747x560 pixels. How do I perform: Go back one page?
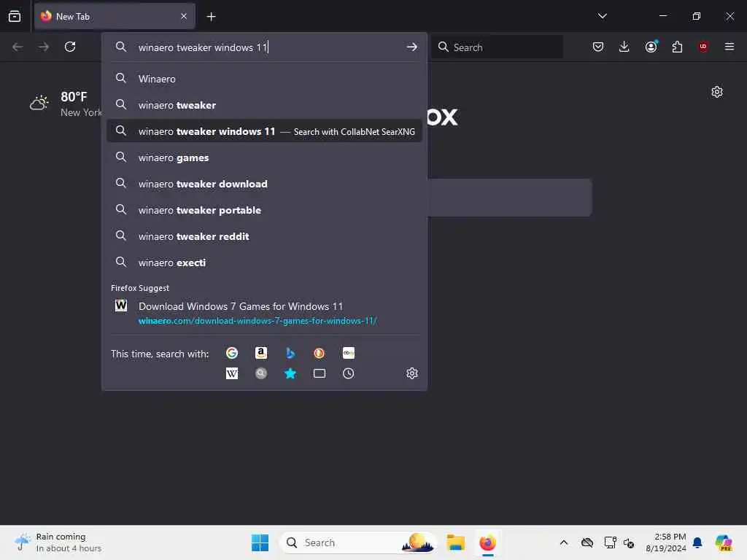(x=18, y=47)
